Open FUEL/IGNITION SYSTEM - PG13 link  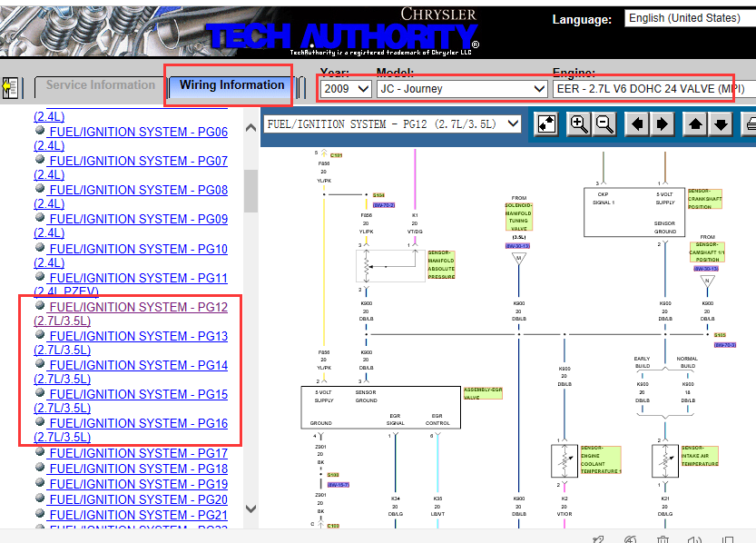point(131,342)
